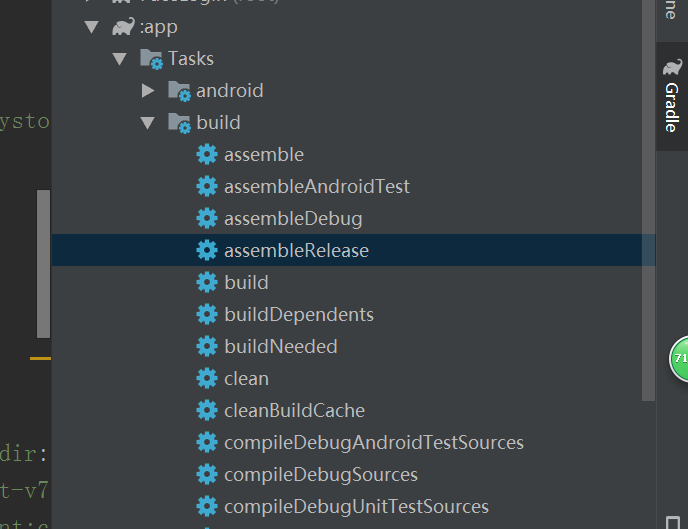Click the assembleAndroidTest task gear icon

(207, 186)
